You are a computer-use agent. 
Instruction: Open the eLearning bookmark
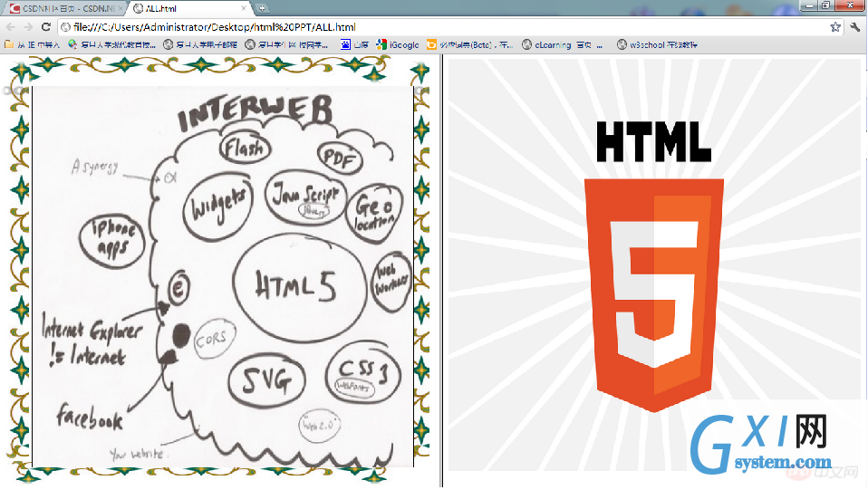tap(562, 45)
